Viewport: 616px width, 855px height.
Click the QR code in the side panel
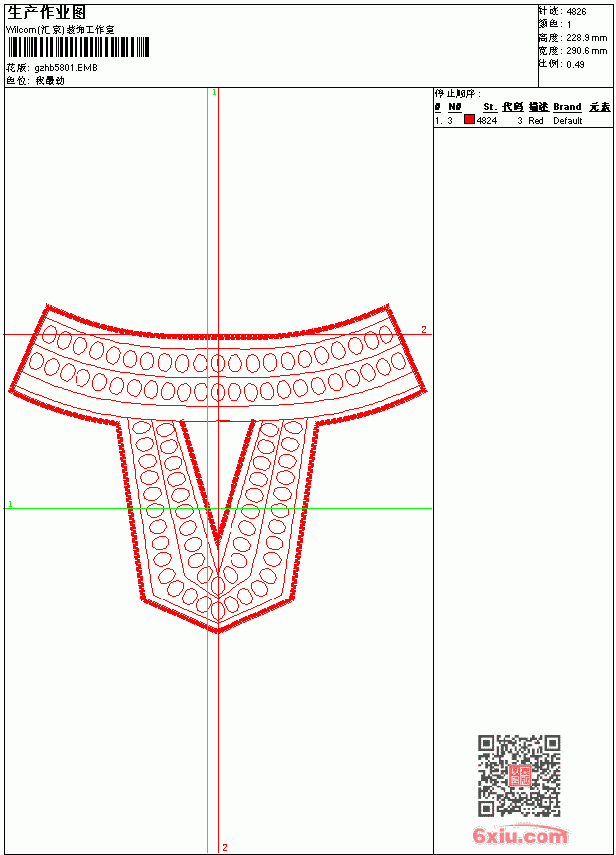[520, 775]
